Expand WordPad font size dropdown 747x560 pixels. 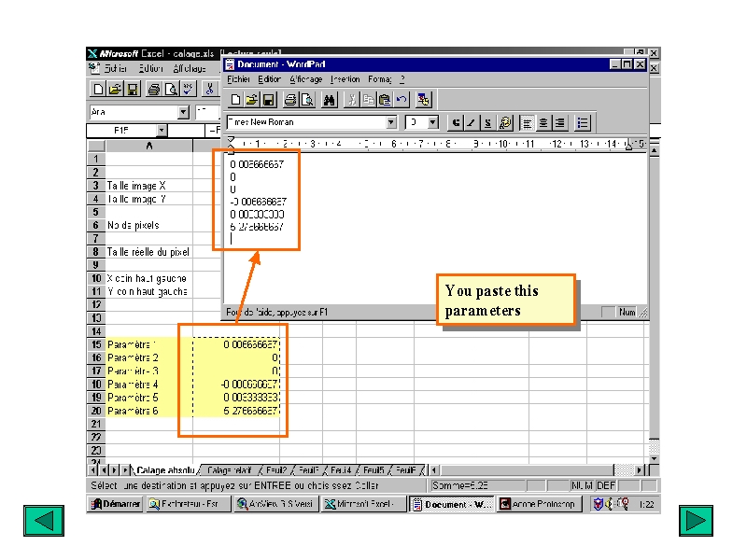[432, 122]
